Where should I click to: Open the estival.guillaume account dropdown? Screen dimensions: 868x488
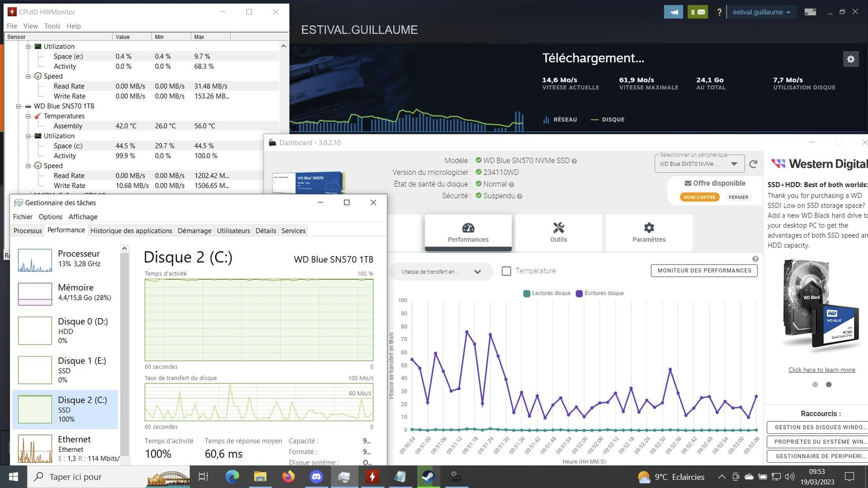click(761, 12)
